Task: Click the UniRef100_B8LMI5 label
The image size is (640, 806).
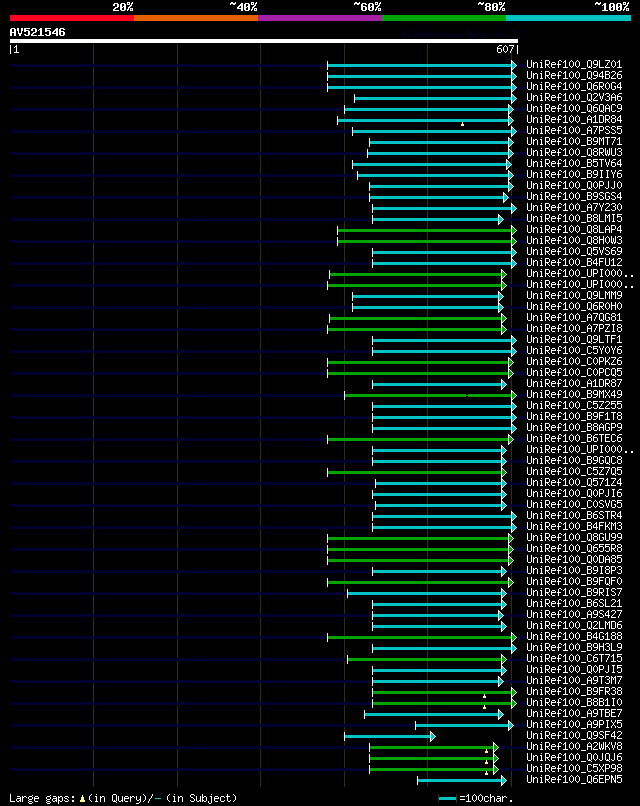Action: (574, 218)
